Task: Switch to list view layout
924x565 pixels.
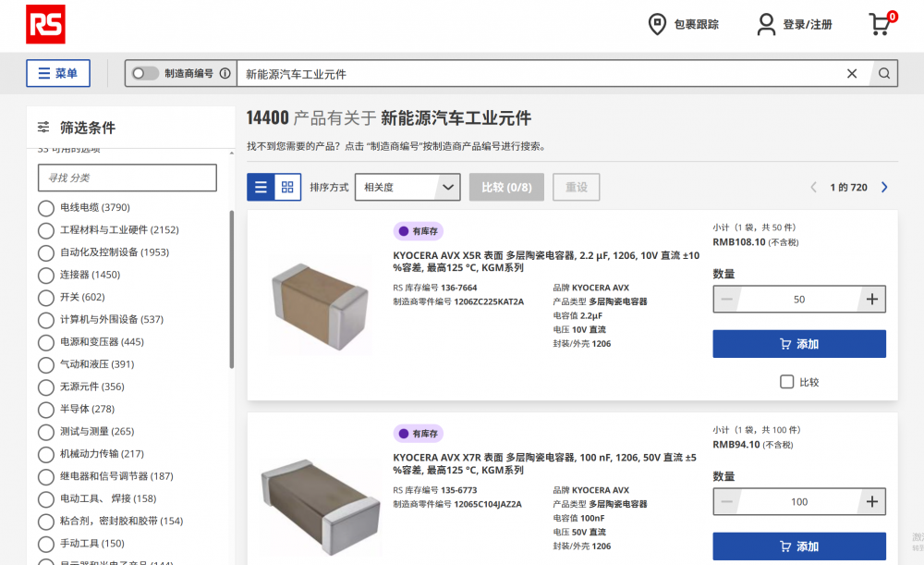Action: point(261,187)
